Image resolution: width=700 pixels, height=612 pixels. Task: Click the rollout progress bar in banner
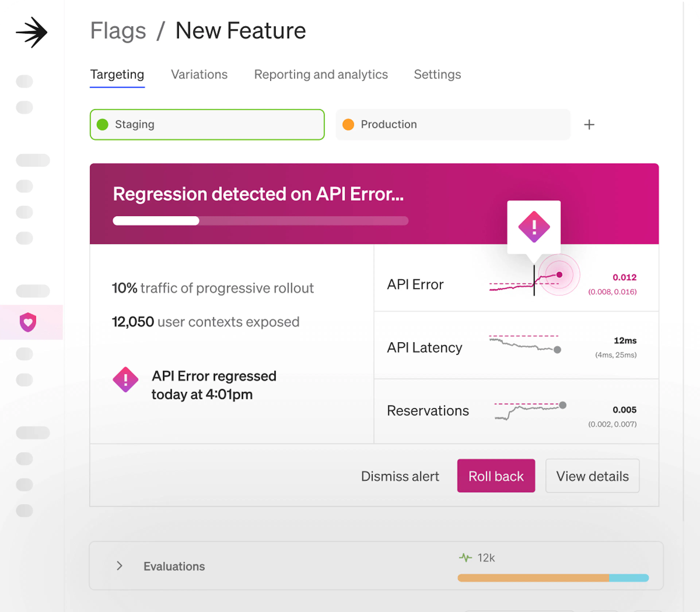260,221
